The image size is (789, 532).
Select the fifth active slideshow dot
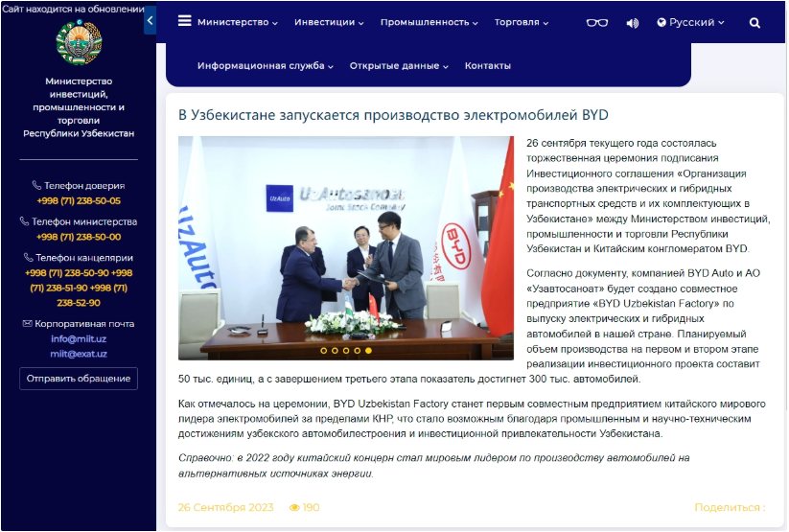[x=368, y=350]
